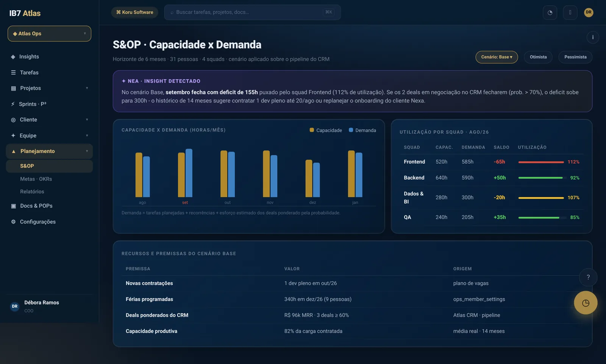Open the timer icon in top bar

coord(550,12)
